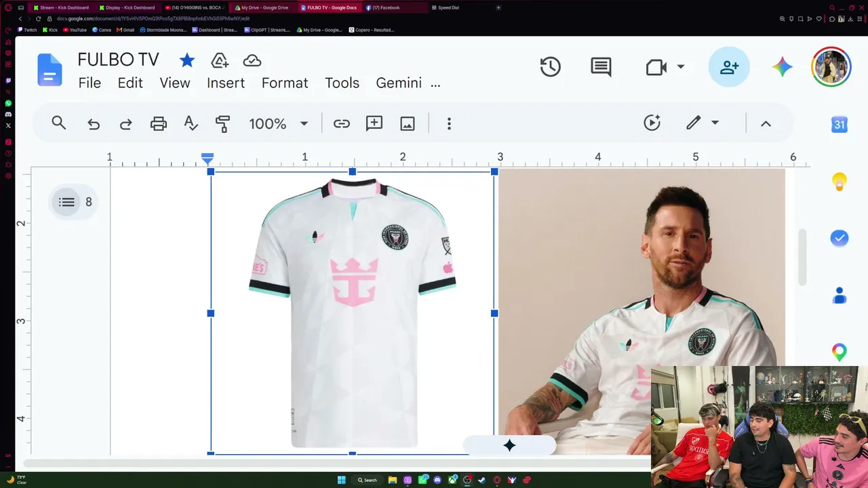Screen dimensions: 868x488
Task: Open Google Keep in the side panel
Action: click(x=840, y=182)
